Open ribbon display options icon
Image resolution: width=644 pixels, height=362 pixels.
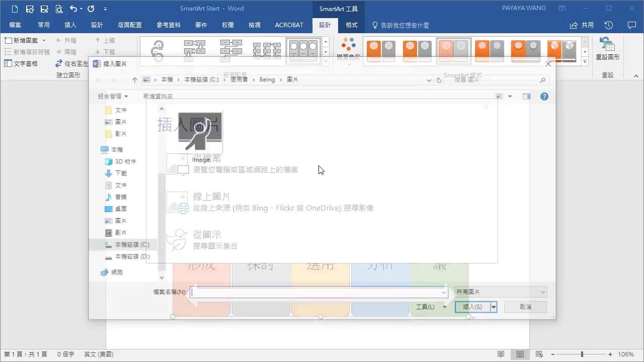(x=562, y=9)
